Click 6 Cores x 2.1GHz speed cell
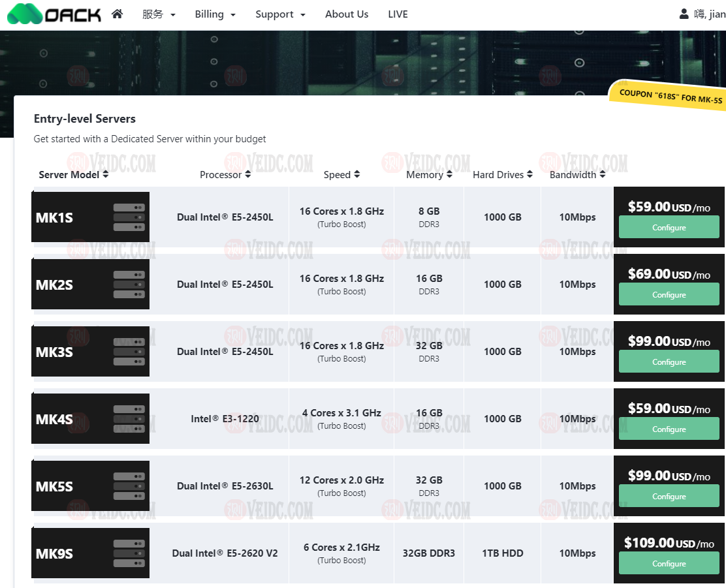Screen dimensions: 726x588 [341, 553]
